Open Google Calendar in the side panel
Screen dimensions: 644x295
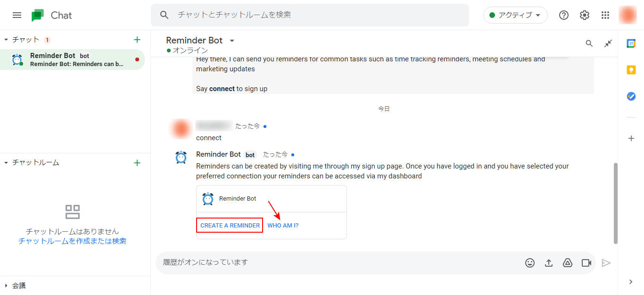(631, 43)
